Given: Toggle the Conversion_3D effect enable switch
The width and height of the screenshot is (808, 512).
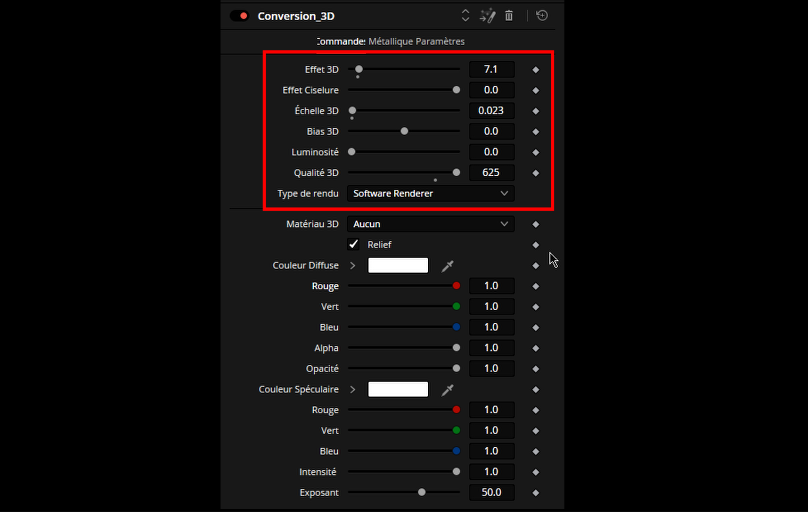Looking at the screenshot, I should point(239,16).
